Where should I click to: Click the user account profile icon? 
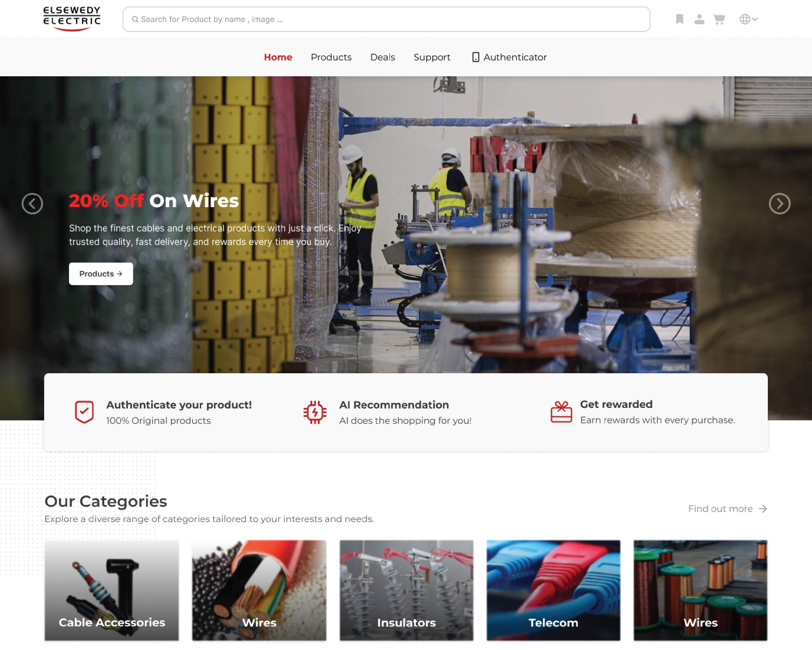[x=699, y=19]
